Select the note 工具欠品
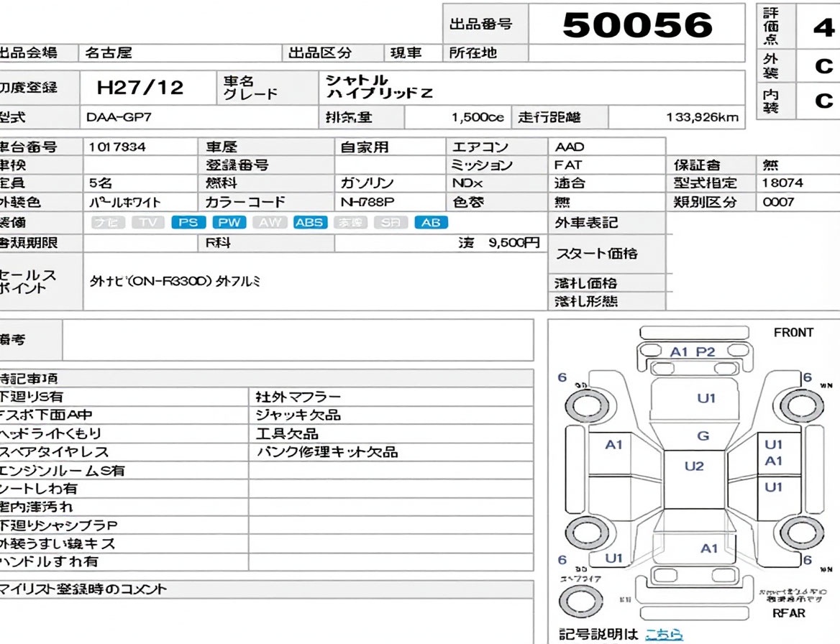The height and width of the screenshot is (644, 840). (287, 433)
